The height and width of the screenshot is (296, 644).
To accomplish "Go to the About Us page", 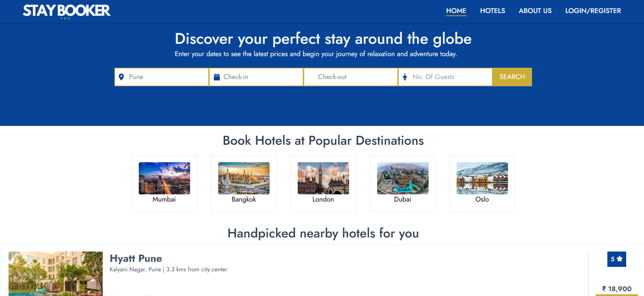I will 535,11.
